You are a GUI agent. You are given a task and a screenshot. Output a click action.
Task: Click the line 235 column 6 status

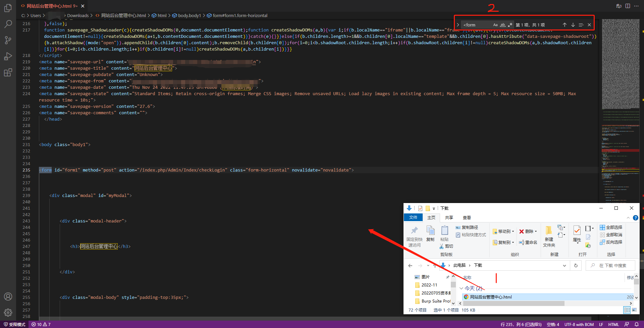pos(521,324)
